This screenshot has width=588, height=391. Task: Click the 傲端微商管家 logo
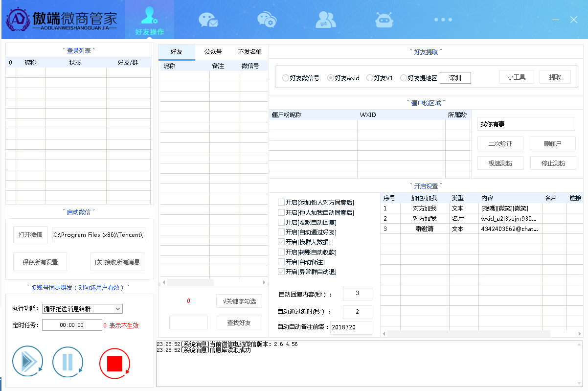[x=62, y=20]
